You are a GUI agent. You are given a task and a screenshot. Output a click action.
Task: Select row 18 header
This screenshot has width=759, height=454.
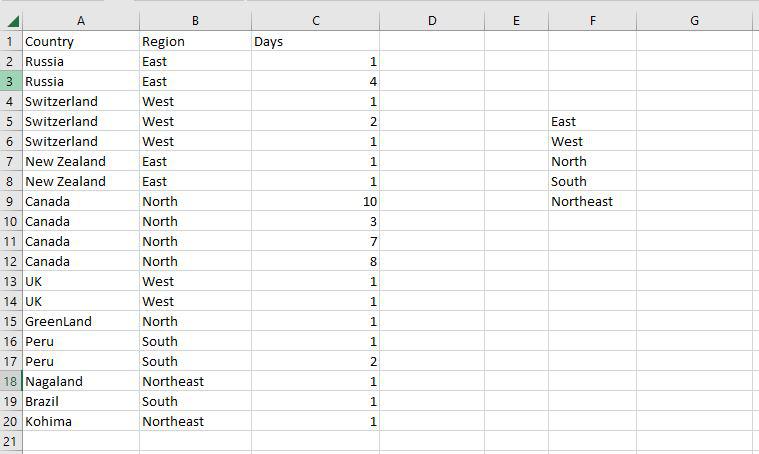click(x=10, y=381)
